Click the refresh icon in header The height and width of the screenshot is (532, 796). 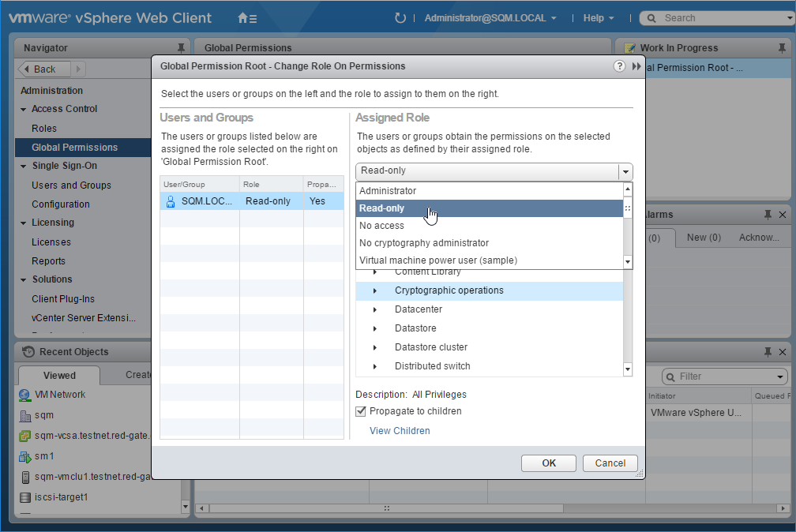pyautogui.click(x=400, y=18)
